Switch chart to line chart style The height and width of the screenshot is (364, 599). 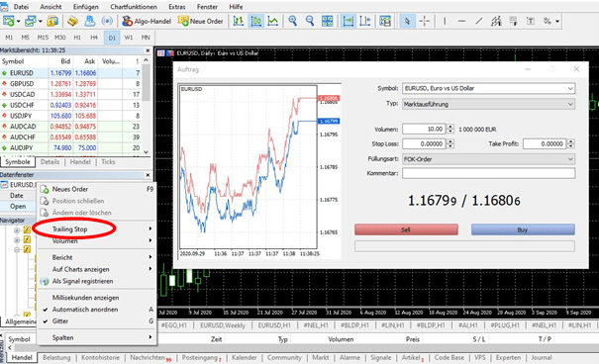[x=272, y=21]
